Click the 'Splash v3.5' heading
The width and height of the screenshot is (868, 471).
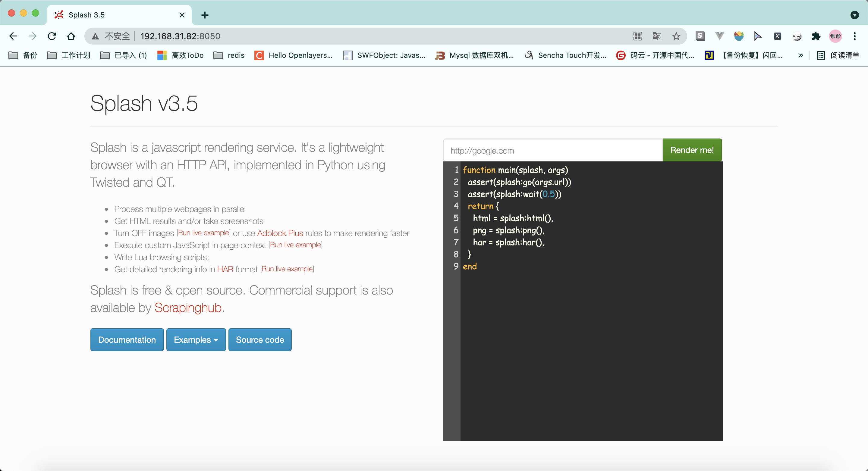pos(144,103)
